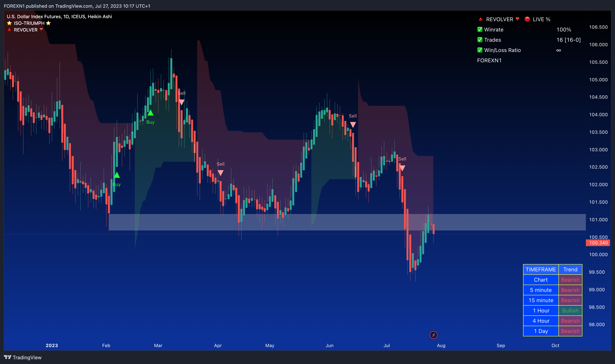Click the 102.000 price axis label

click(598, 184)
